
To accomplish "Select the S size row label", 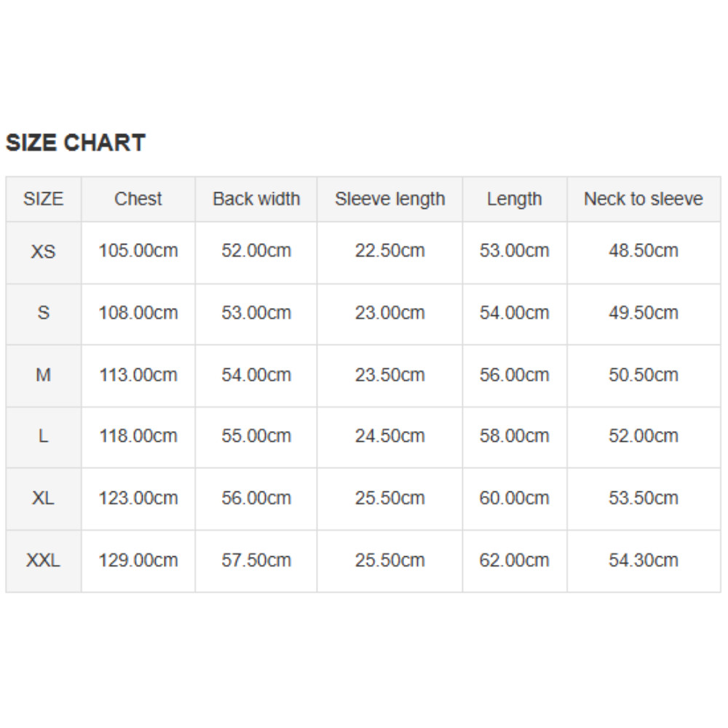I will [44, 313].
